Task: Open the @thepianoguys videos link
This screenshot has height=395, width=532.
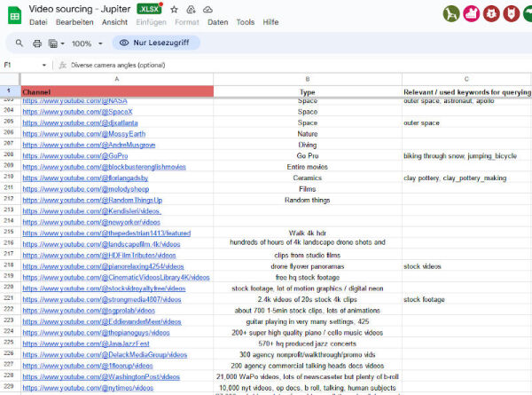Action: [96, 333]
